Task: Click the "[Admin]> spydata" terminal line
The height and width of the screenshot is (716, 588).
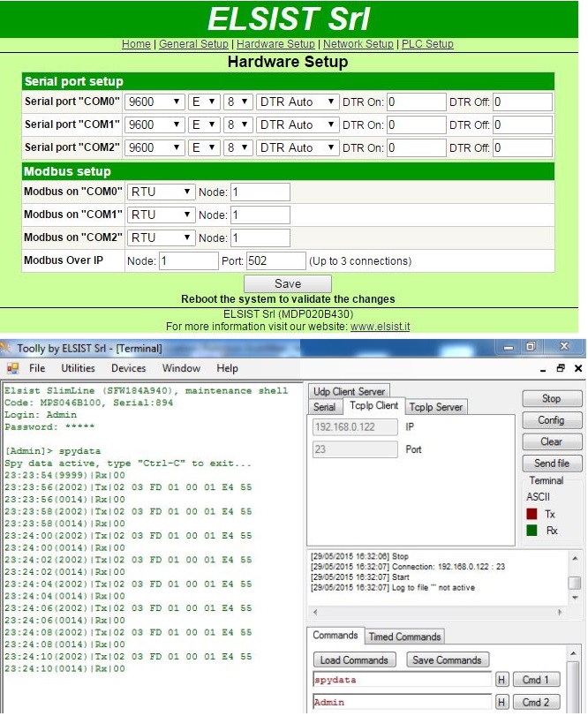Action: click(53, 451)
